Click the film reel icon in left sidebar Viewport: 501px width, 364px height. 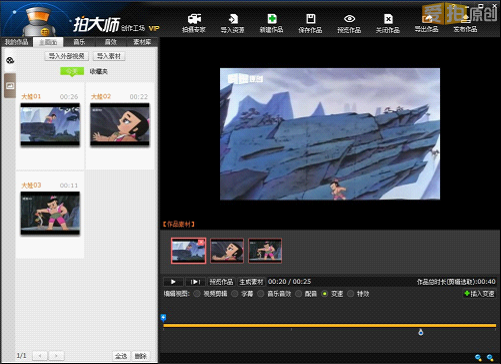[x=10, y=60]
